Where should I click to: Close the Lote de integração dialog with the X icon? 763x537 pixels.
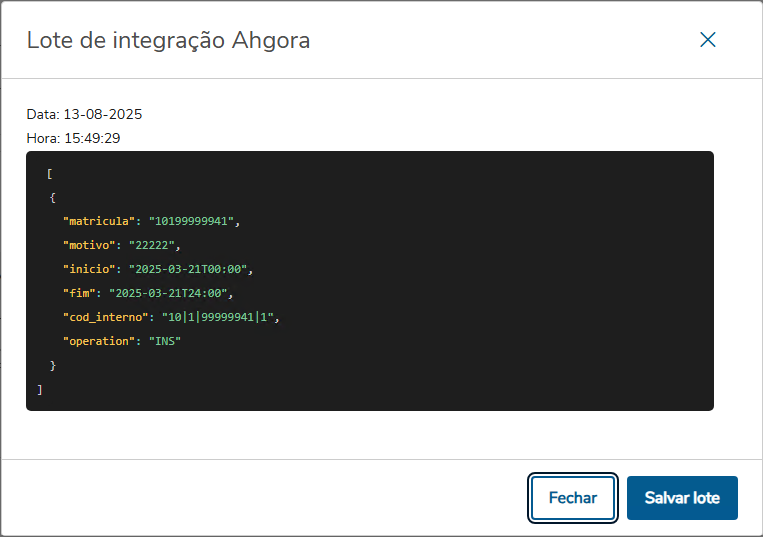(708, 40)
